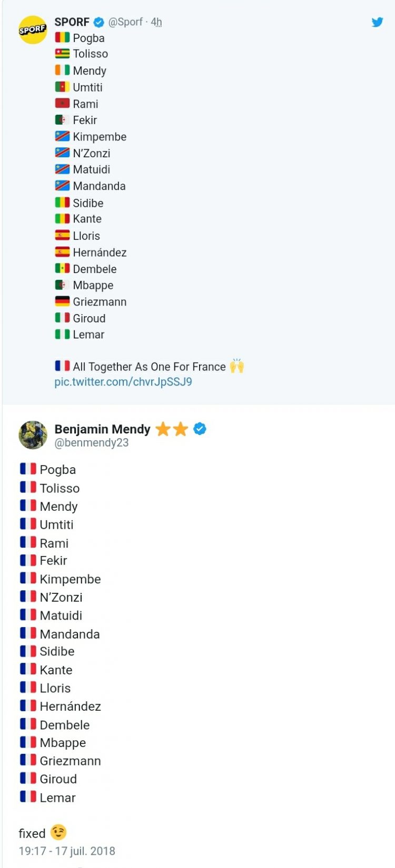
Task: Click the German flag beside Griezmann
Action: pyautogui.click(x=62, y=301)
